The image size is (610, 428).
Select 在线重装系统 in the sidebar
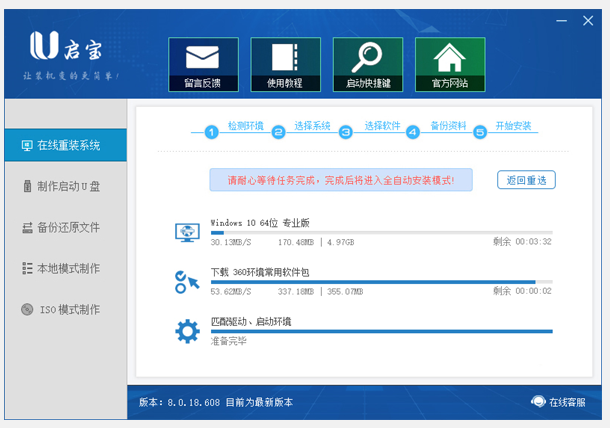66,145
